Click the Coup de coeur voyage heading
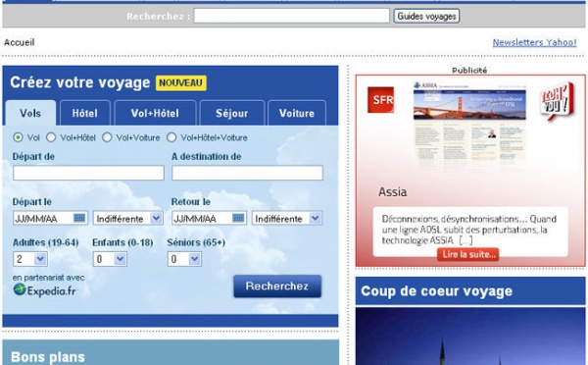This screenshot has width=588, height=365. (x=436, y=291)
